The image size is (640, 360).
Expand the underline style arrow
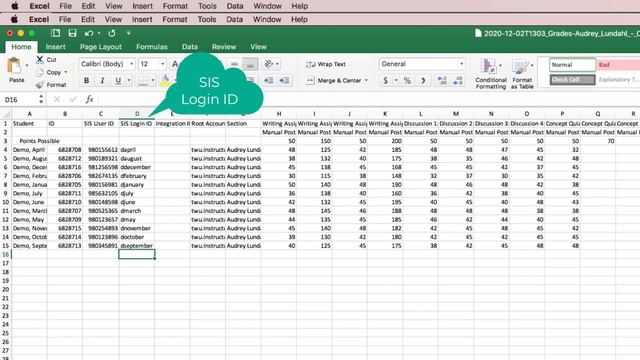click(129, 81)
